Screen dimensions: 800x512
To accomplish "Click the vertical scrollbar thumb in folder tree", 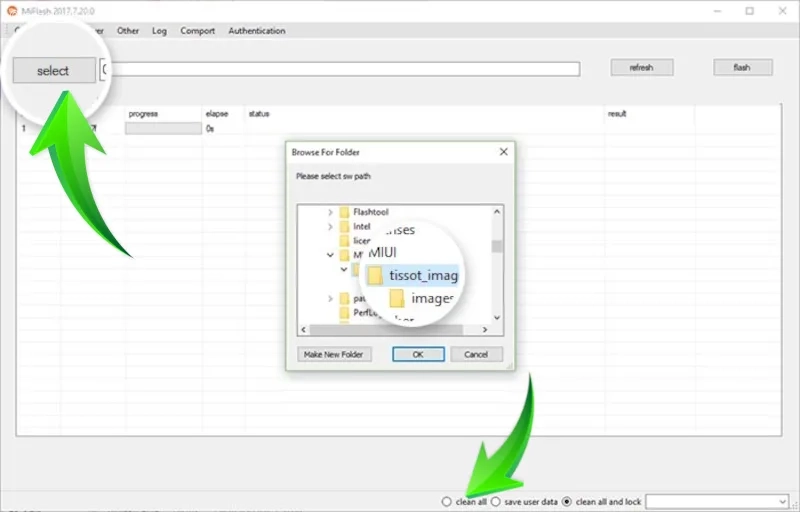I will [497, 246].
